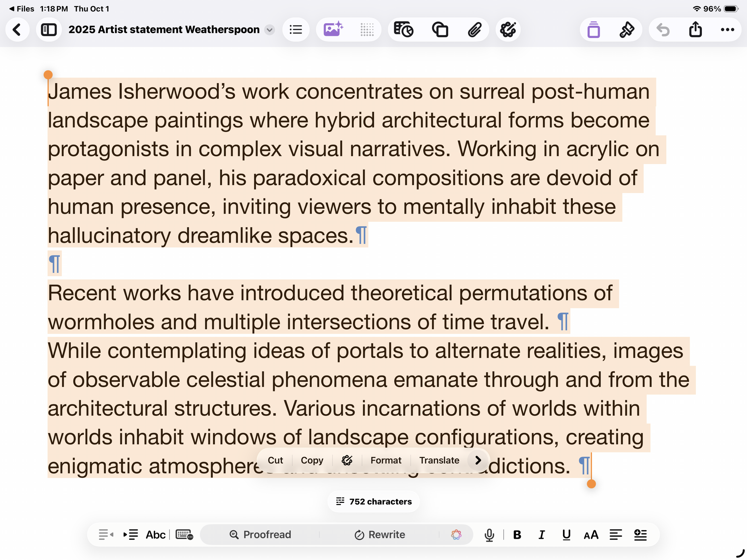Open the text alignment options
The height and width of the screenshot is (560, 747).
tap(616, 534)
